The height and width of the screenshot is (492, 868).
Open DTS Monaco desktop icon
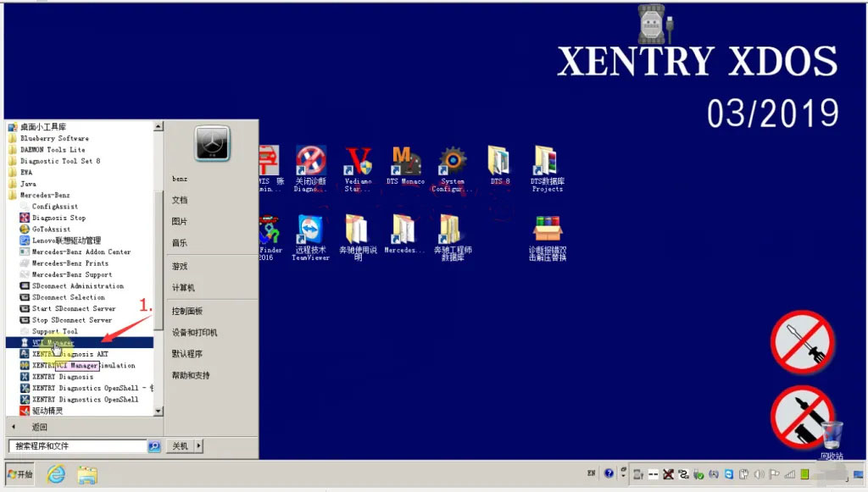click(405, 166)
